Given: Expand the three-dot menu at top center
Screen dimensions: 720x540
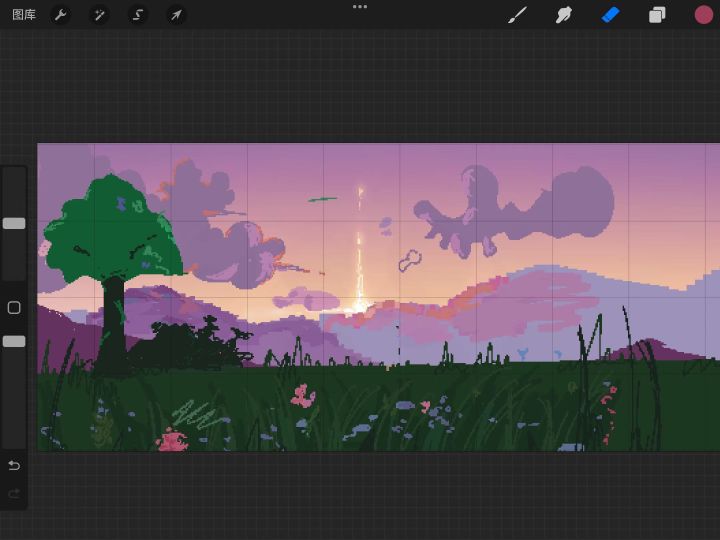Looking at the screenshot, I should coord(360,7).
